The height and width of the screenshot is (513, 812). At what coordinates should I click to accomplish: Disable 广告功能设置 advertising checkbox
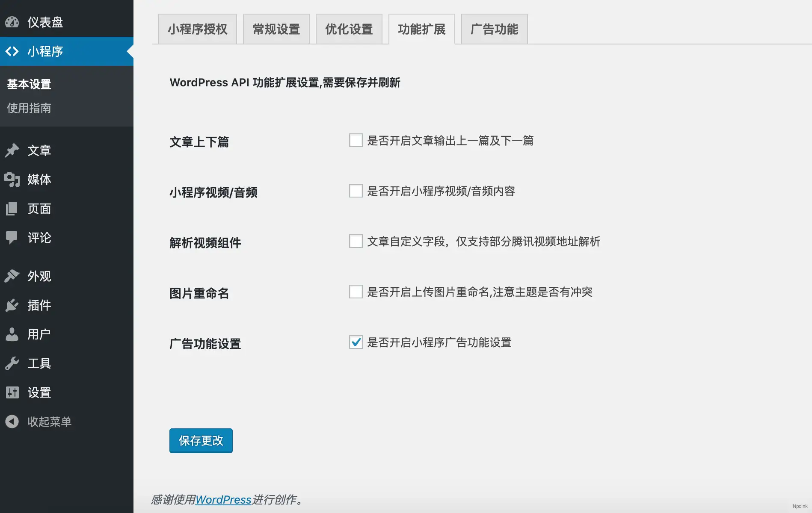pos(356,342)
